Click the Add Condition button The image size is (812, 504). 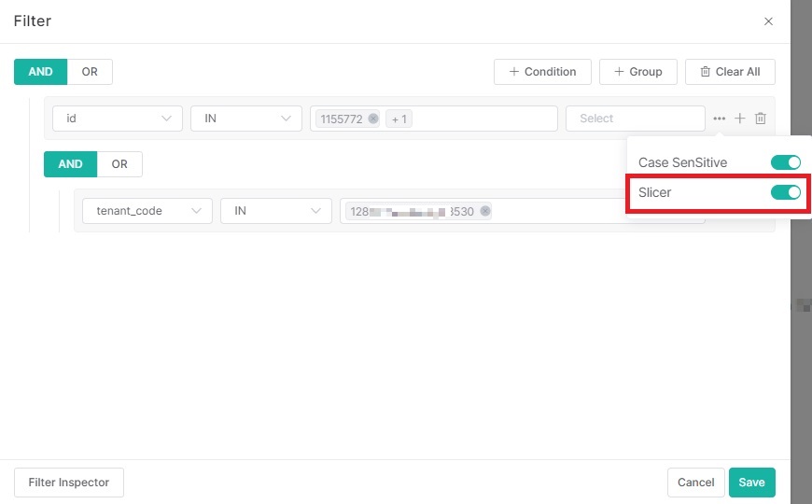[542, 72]
